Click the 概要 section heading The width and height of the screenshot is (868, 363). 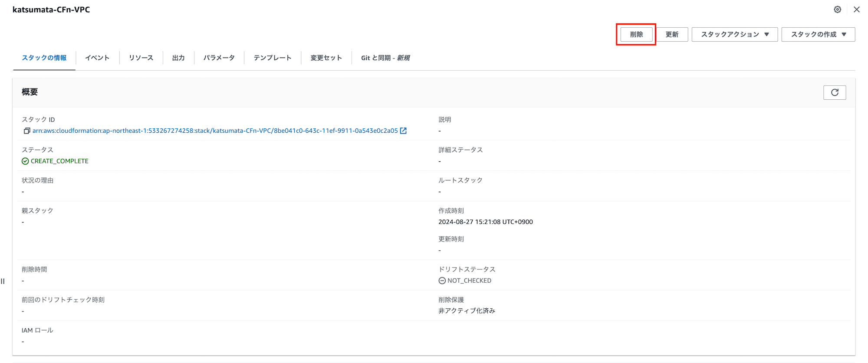click(30, 92)
